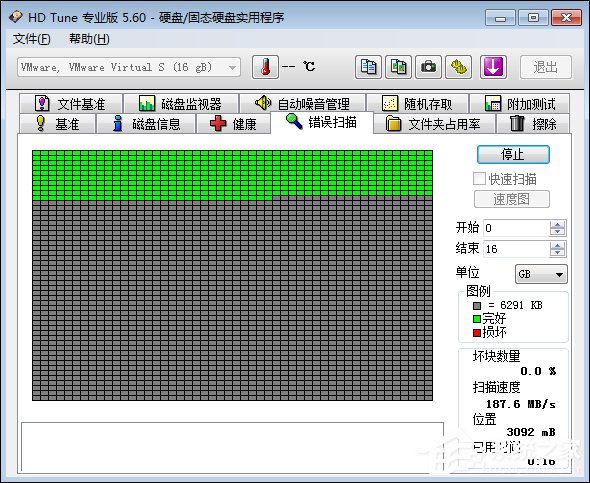Open the 单位 GB dropdown
590x483 pixels.
(541, 274)
